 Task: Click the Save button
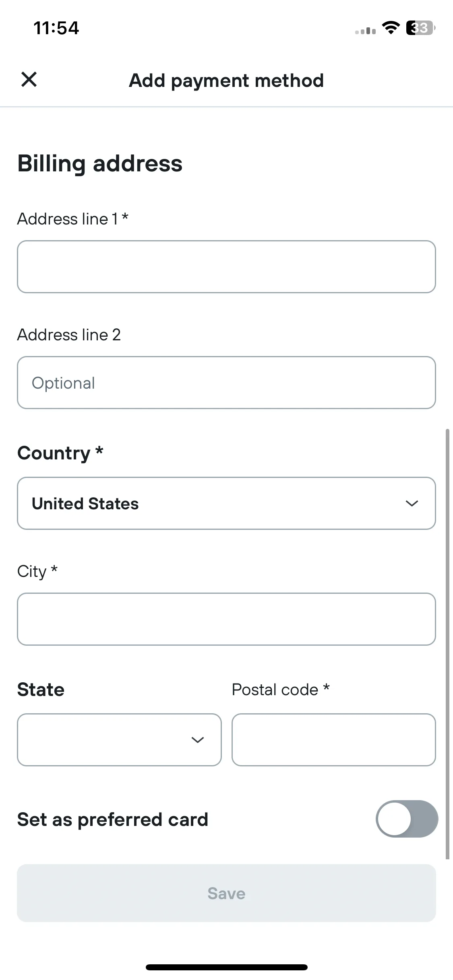click(x=226, y=893)
